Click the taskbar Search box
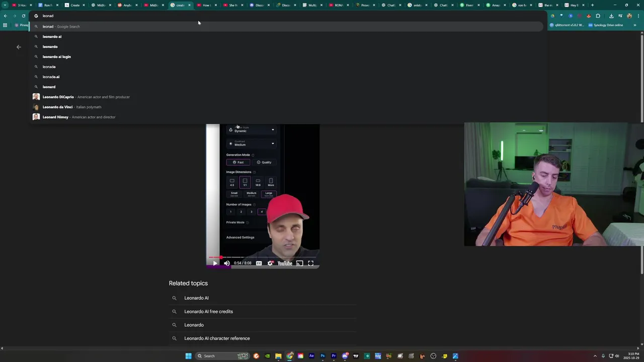Image resolution: width=644 pixels, height=362 pixels. tap(223, 356)
